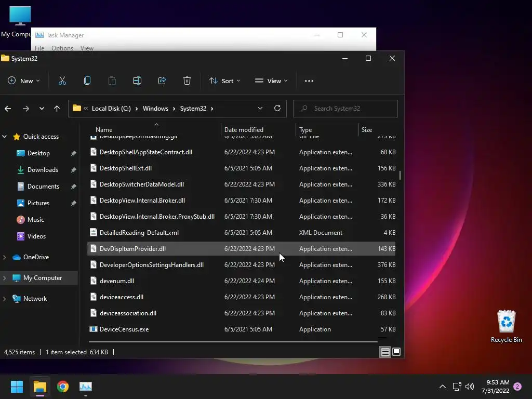Open Documents in Quick access

(x=43, y=187)
